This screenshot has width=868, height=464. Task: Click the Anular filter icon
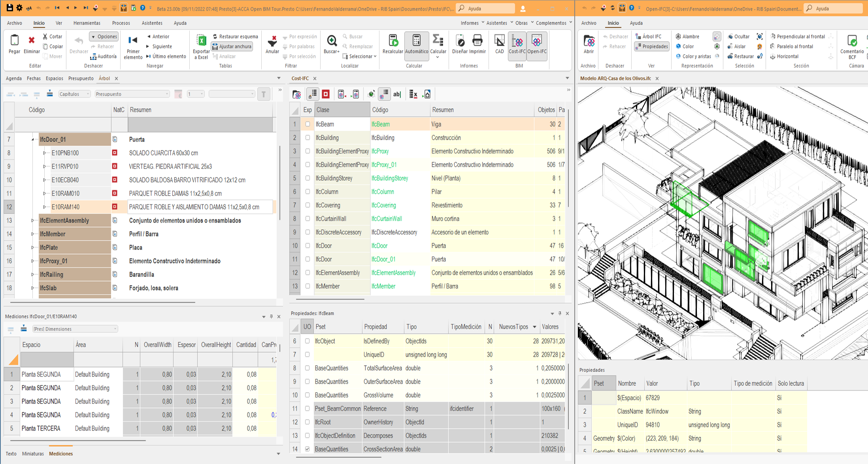[x=272, y=41]
